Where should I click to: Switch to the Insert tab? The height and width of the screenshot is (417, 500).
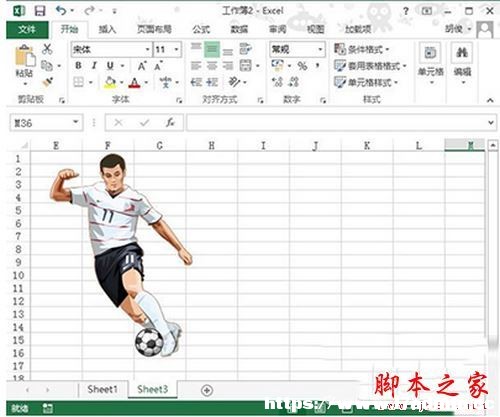pyautogui.click(x=107, y=29)
